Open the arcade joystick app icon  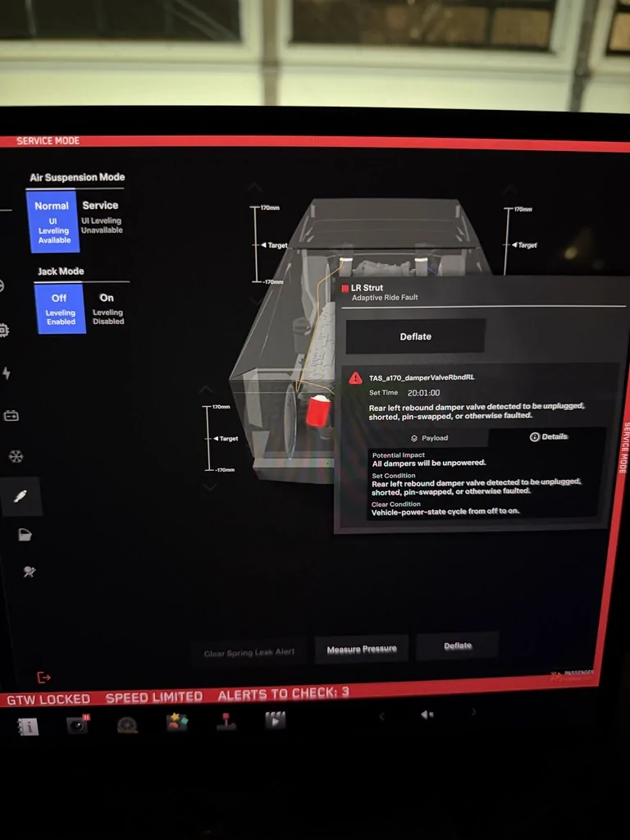coord(226,721)
